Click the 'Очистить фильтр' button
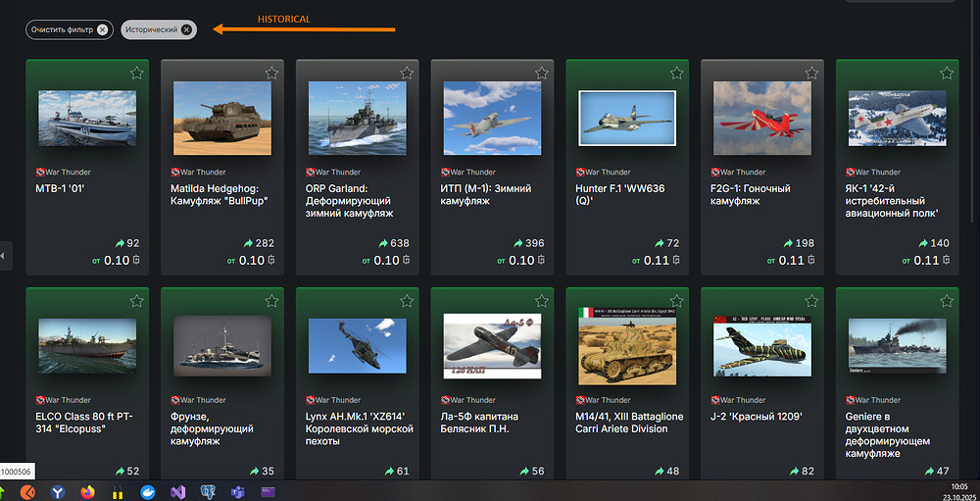Viewport: 980px width, 501px height. point(69,29)
